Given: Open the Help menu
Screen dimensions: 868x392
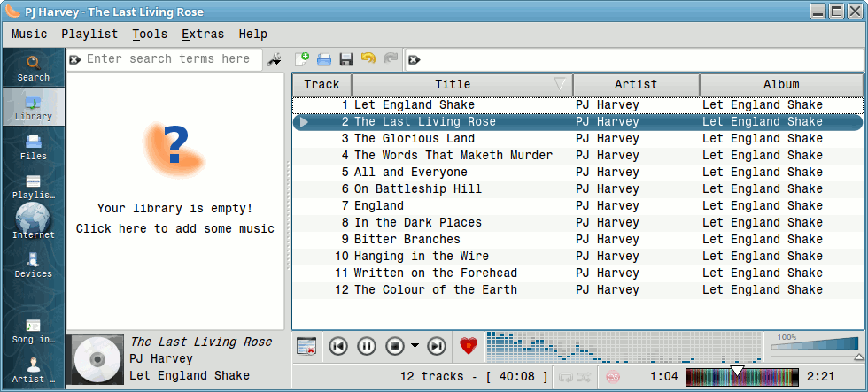Looking at the screenshot, I should point(253,35).
